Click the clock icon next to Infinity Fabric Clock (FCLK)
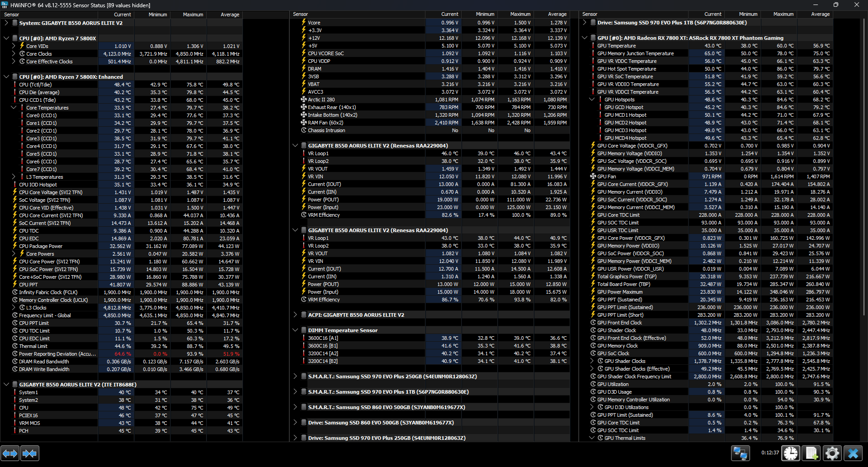Viewport: 868px width, 467px height. coord(15,292)
